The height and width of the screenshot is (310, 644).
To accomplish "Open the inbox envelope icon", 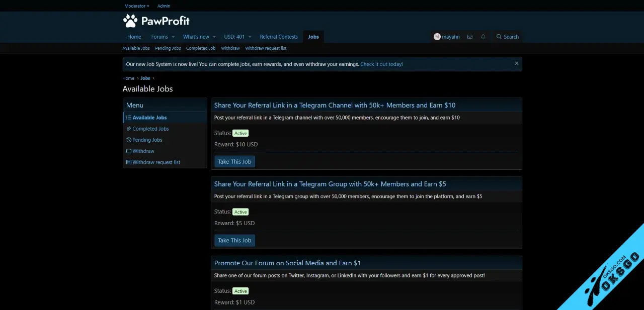I will (470, 37).
